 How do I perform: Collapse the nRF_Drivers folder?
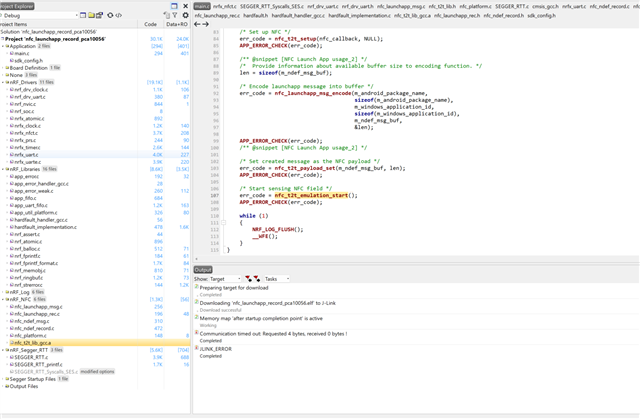click(x=5, y=82)
